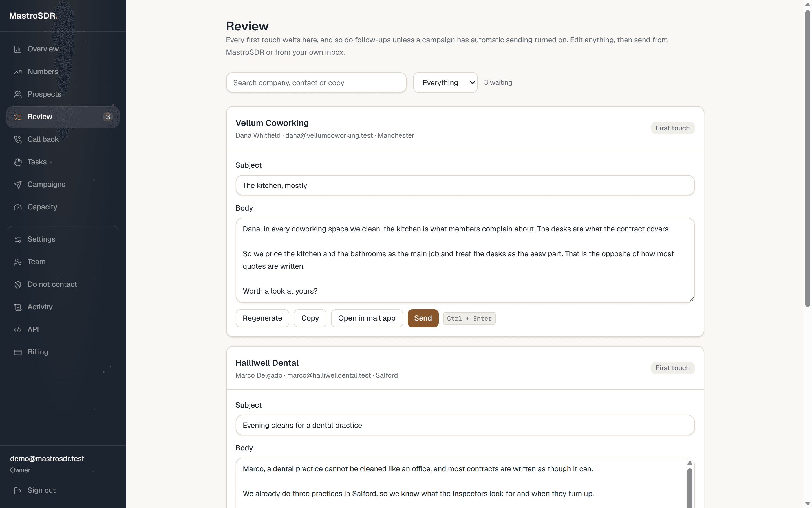Go to Team in the sidebar
812x508 pixels.
63,262
